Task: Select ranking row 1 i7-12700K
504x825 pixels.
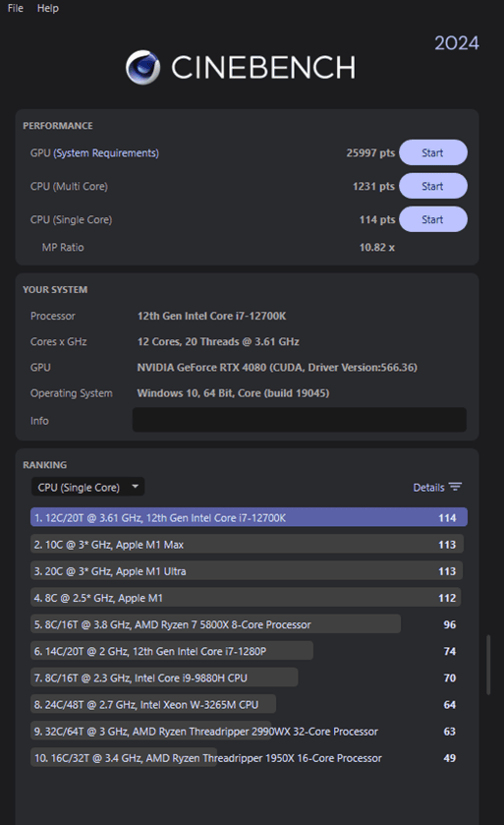Action: pos(249,518)
